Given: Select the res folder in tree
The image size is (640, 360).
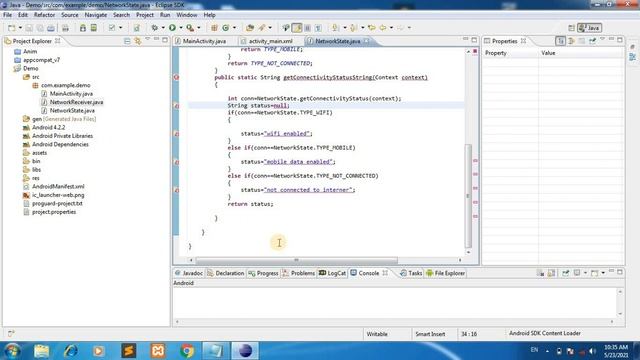Looking at the screenshot, I should [x=36, y=178].
